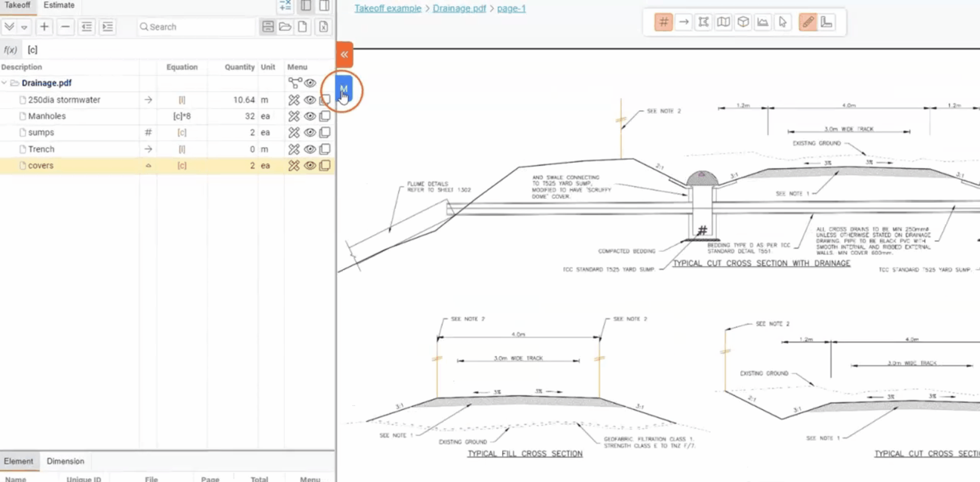This screenshot has height=482, width=980.
Task: Toggle visibility of the Drainage.pdf folder
Action: coord(310,83)
